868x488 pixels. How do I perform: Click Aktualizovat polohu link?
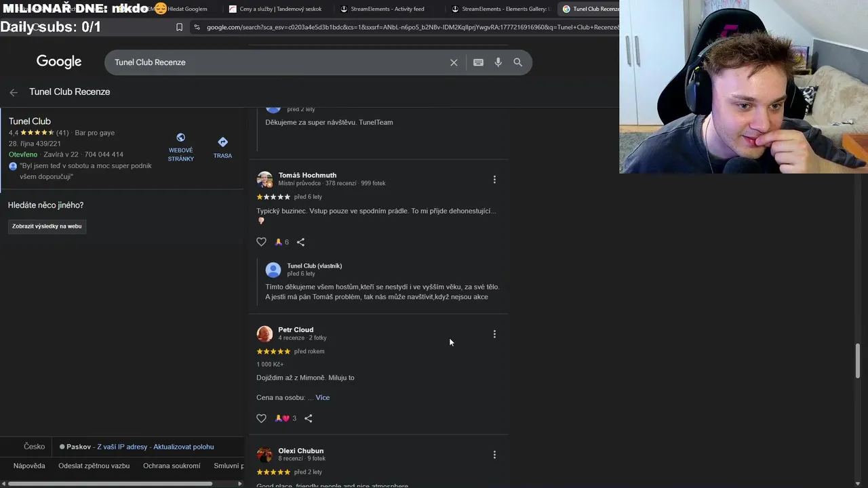(x=184, y=447)
